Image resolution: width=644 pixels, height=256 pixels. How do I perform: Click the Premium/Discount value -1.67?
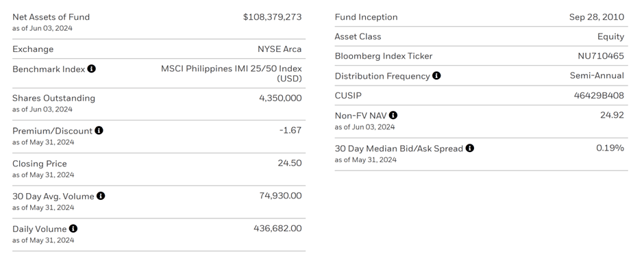(290, 130)
